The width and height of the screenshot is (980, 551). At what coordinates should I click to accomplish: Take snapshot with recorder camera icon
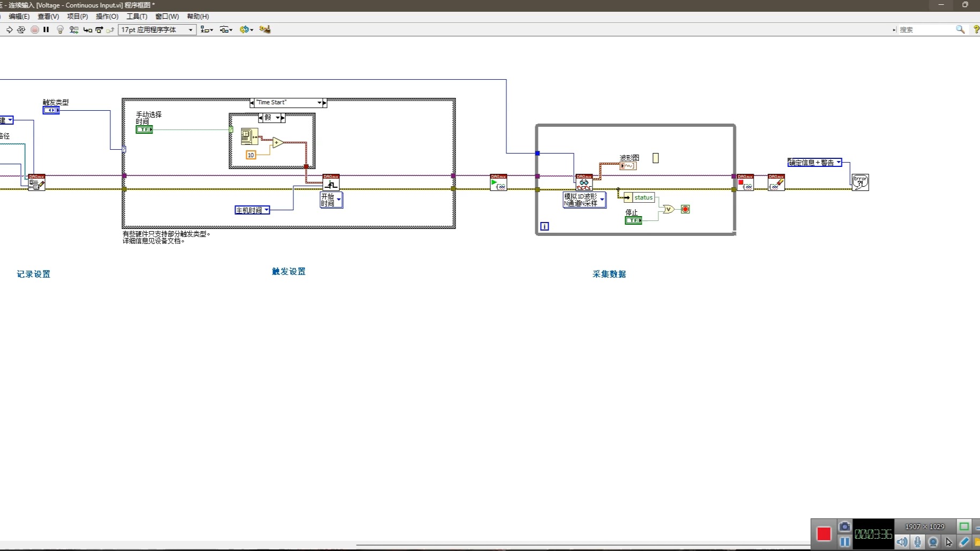tap(845, 526)
